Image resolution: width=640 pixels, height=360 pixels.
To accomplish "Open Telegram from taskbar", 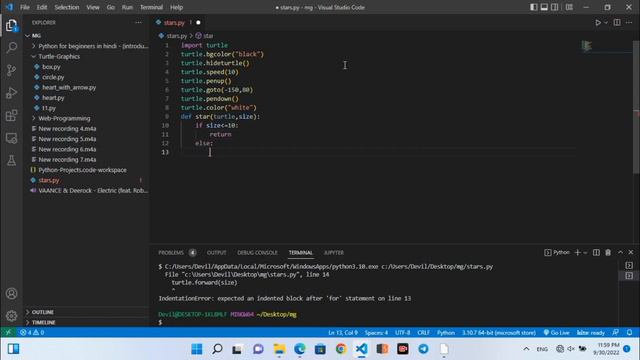I will 423,349.
